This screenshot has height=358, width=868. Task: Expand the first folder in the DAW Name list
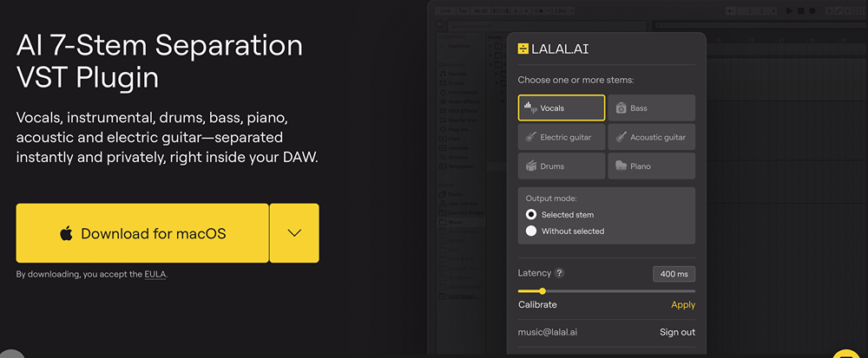pyautogui.click(x=490, y=46)
